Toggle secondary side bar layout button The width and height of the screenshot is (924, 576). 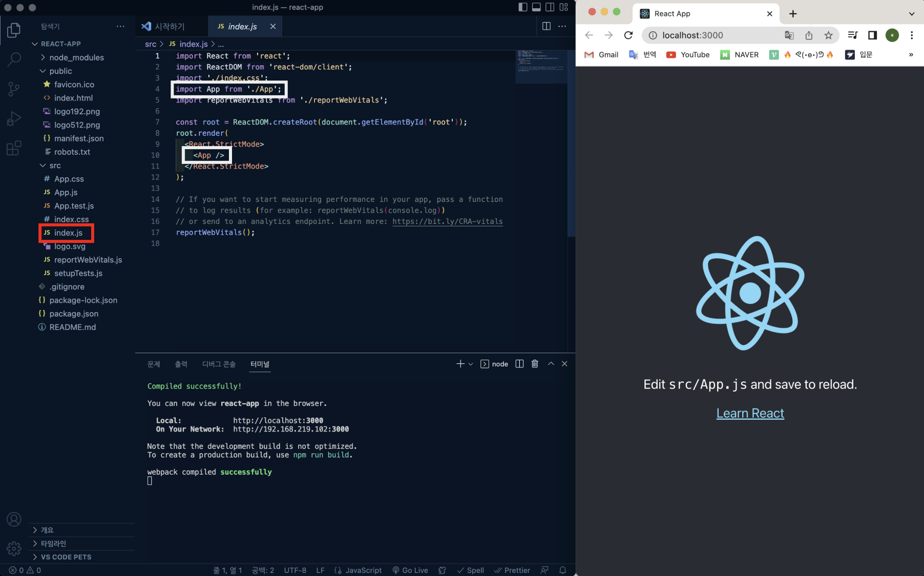550,7
